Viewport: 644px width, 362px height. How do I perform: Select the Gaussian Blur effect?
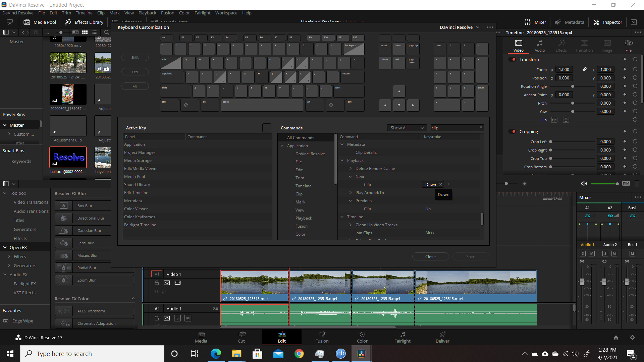tap(94, 231)
